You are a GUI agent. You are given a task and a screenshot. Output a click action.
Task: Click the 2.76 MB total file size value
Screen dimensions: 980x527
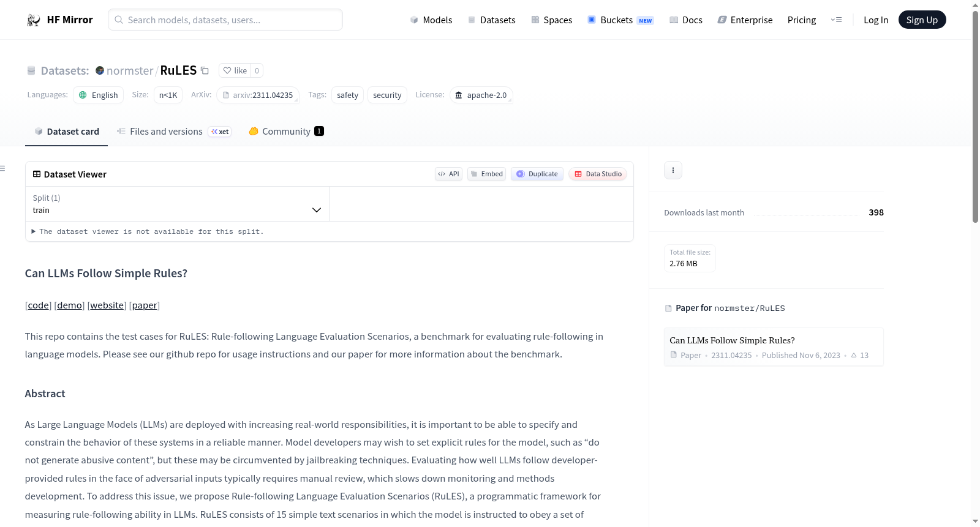click(x=684, y=264)
